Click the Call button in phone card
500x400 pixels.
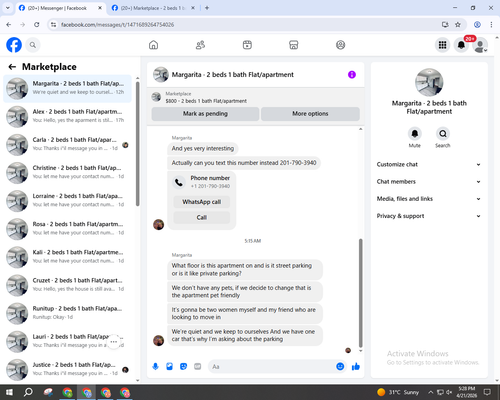(202, 217)
